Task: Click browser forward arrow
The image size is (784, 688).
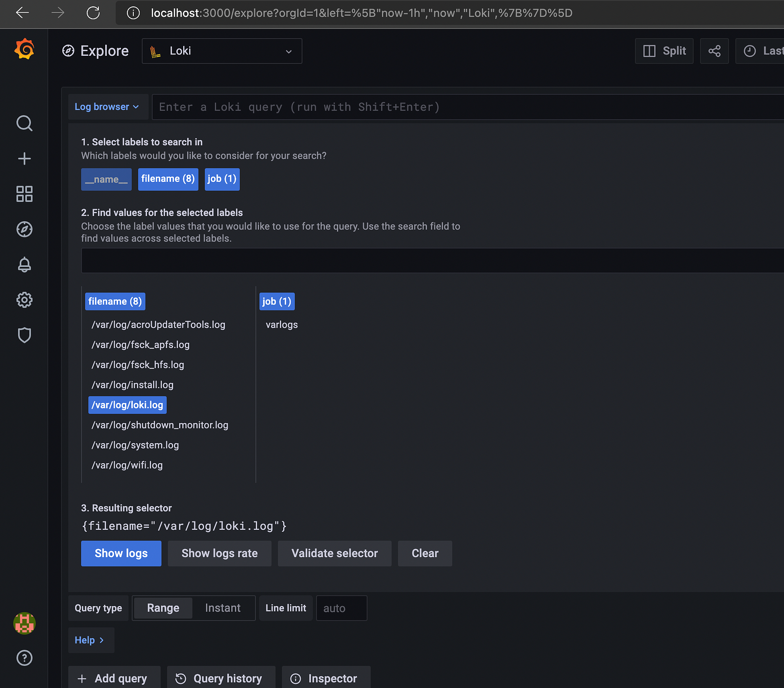Action: pyautogui.click(x=58, y=13)
